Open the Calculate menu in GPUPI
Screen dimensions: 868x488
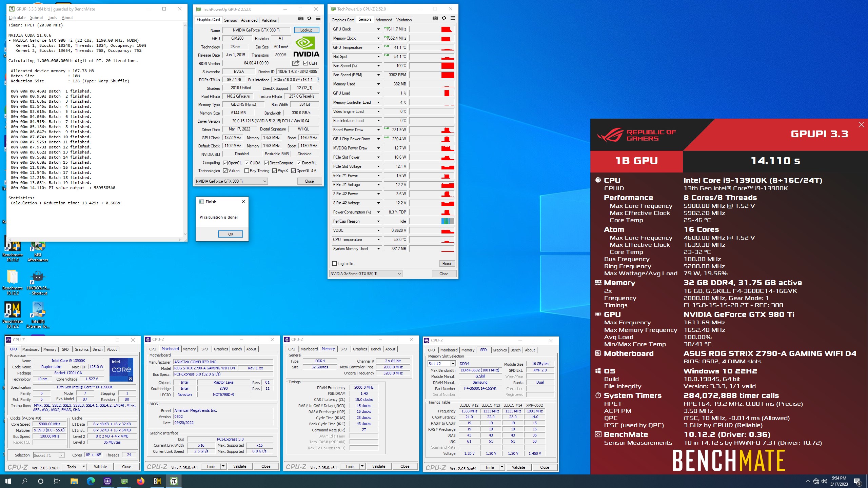17,18
